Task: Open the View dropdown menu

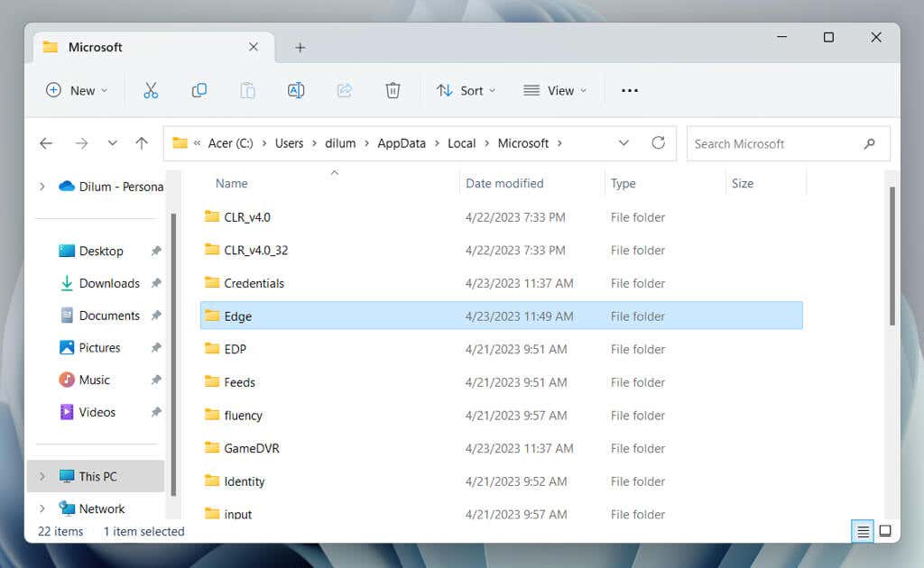Action: tap(555, 90)
